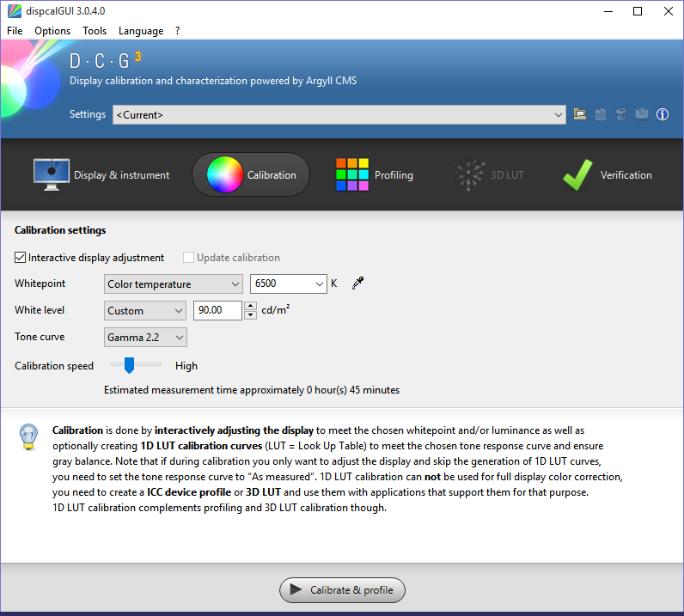Click the delete settings trash icon
Viewport: 684px width, 616px height.
620,114
